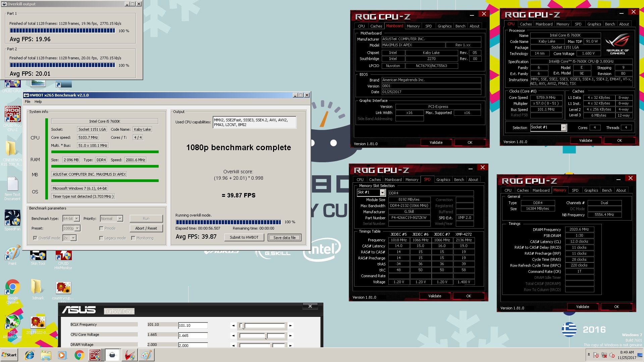This screenshot has width=644, height=362.
Task: Open the Preset 1080p dropdown
Action: coord(77,228)
